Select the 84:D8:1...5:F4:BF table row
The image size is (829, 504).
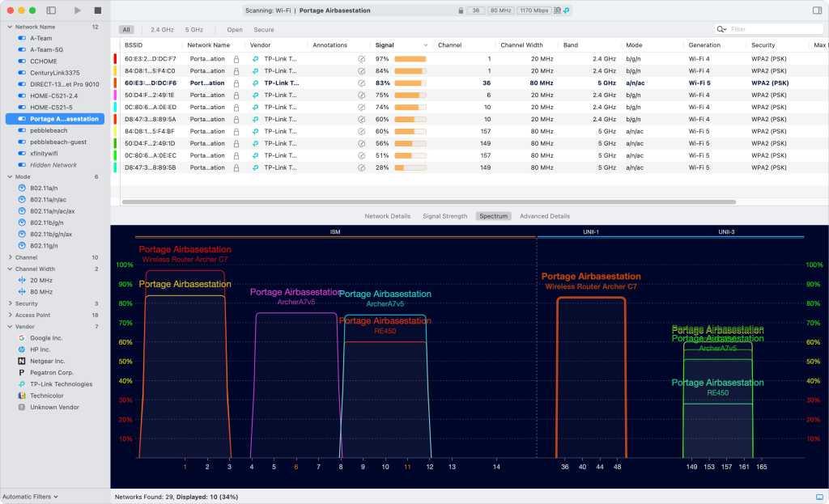click(470, 131)
